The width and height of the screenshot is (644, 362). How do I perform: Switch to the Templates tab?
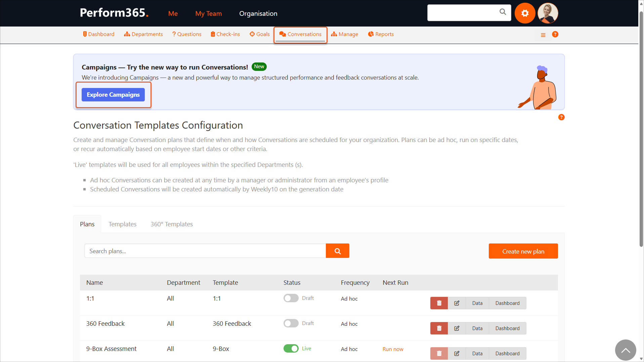(x=122, y=224)
